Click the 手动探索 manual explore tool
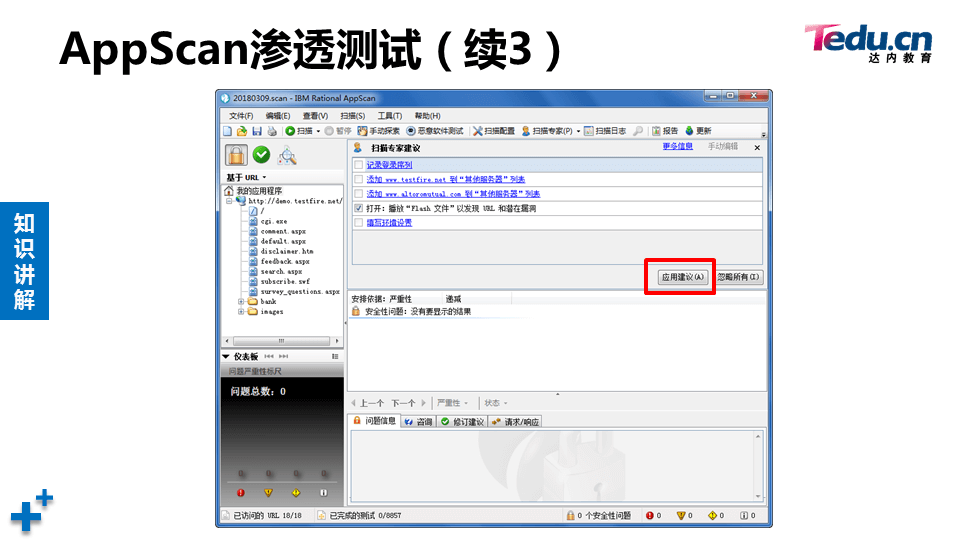Screen dimensions: 960x540 pos(378,131)
